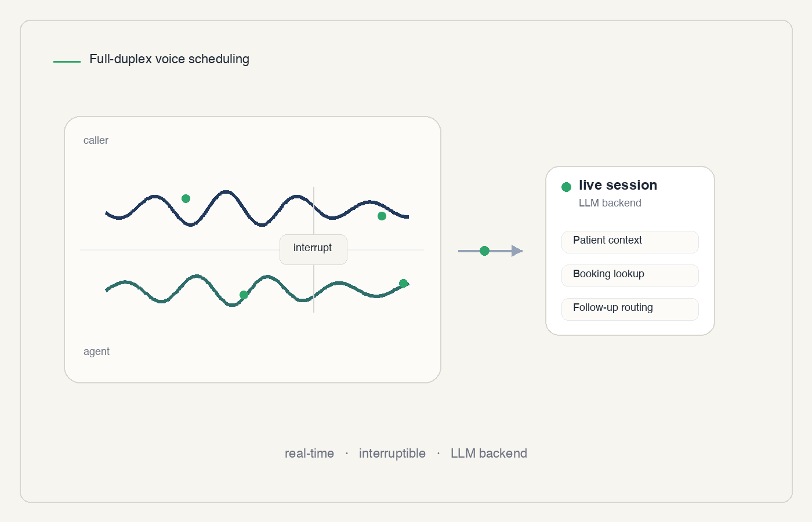The width and height of the screenshot is (812, 522).
Task: Click the dark blue caller waveform
Action: (226, 191)
